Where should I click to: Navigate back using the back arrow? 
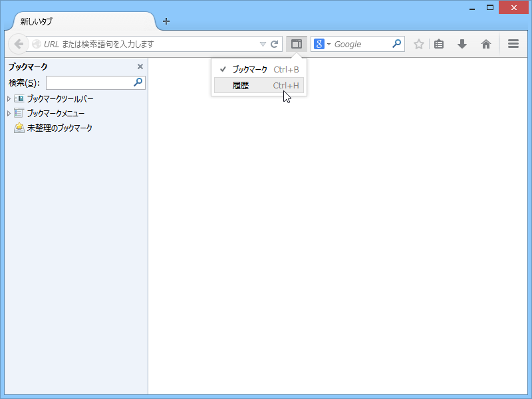[x=18, y=44]
